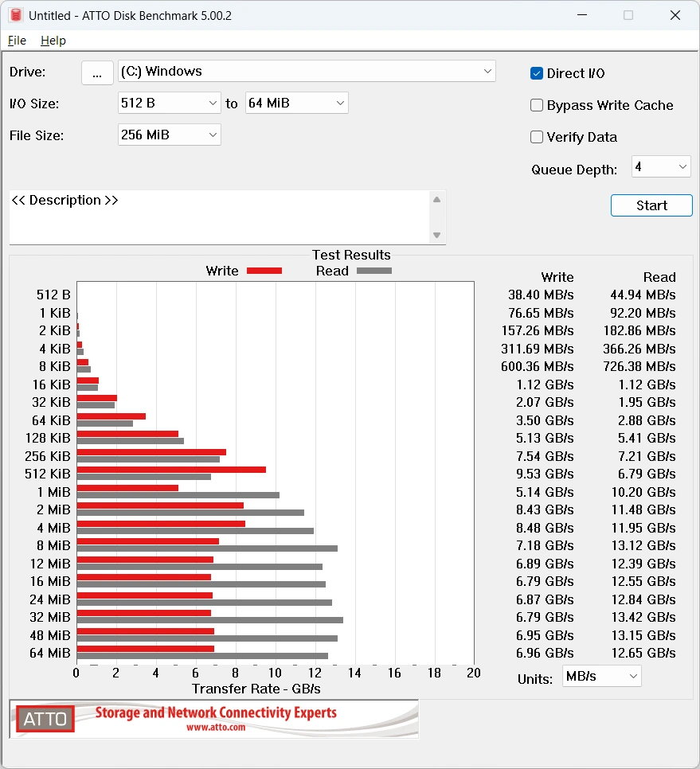
Task: Open the 64 MiB maximum I/O size dropdown
Action: click(x=297, y=103)
